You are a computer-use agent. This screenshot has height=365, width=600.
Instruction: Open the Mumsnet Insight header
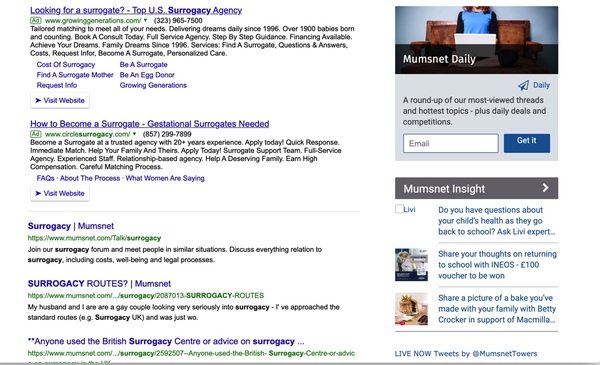(476, 188)
